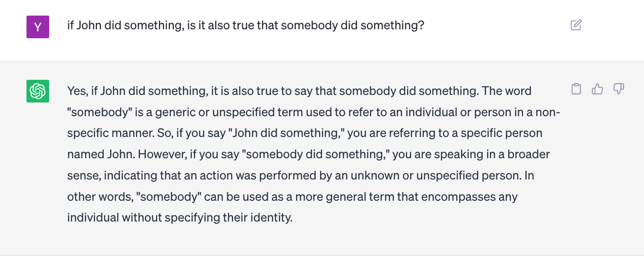
Task: Copy the response with the clipboard icon
Action: 576,89
